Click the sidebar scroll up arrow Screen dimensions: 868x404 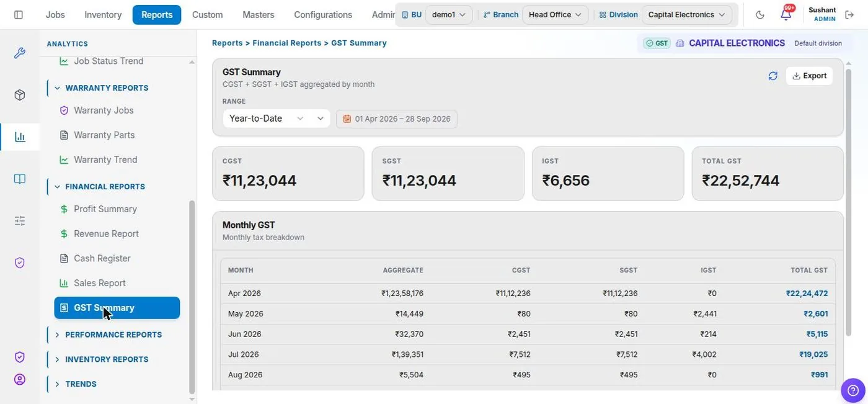pyautogui.click(x=192, y=62)
